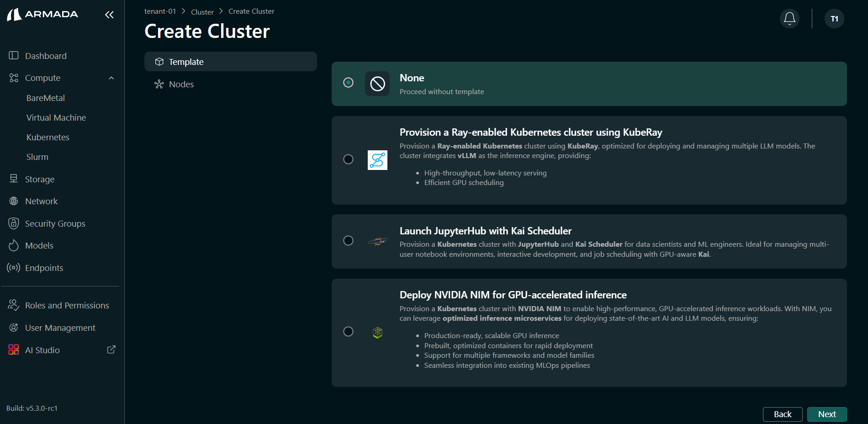Open Slurm under Compute
This screenshot has width=868, height=424.
(x=37, y=157)
